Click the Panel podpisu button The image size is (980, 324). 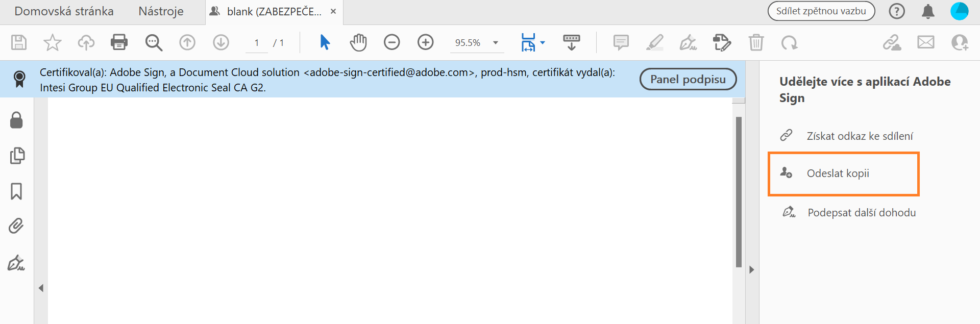pyautogui.click(x=688, y=79)
